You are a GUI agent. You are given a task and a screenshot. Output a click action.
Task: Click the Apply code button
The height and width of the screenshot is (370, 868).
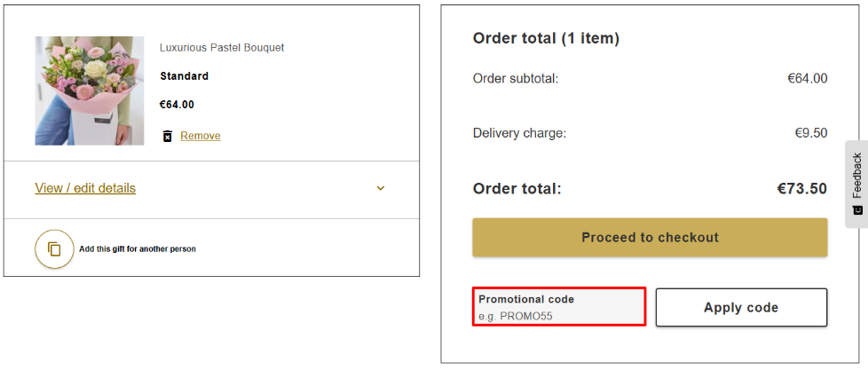tap(741, 308)
